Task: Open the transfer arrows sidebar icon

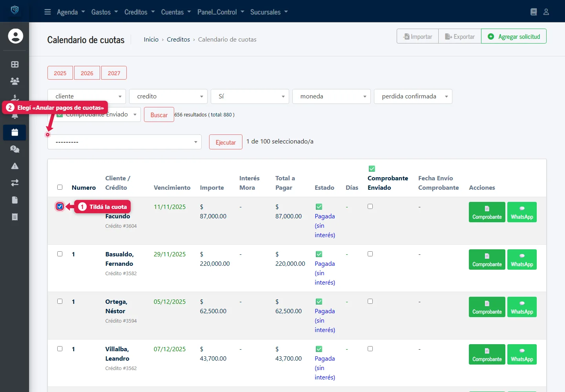Action: point(15,183)
